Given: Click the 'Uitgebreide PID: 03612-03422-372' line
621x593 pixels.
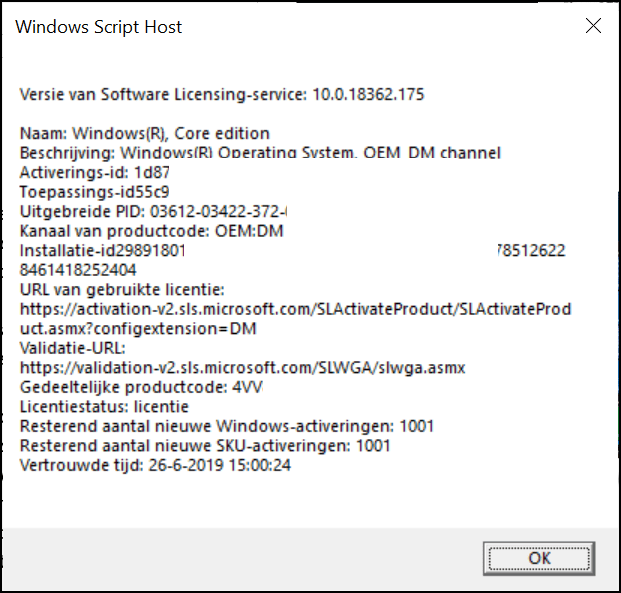Looking at the screenshot, I should tap(153, 212).
